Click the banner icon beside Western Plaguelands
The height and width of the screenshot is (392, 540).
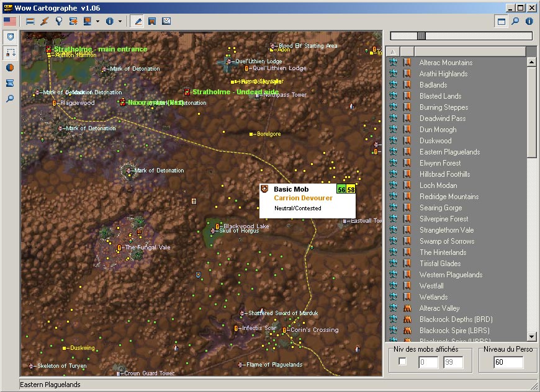[407, 275]
